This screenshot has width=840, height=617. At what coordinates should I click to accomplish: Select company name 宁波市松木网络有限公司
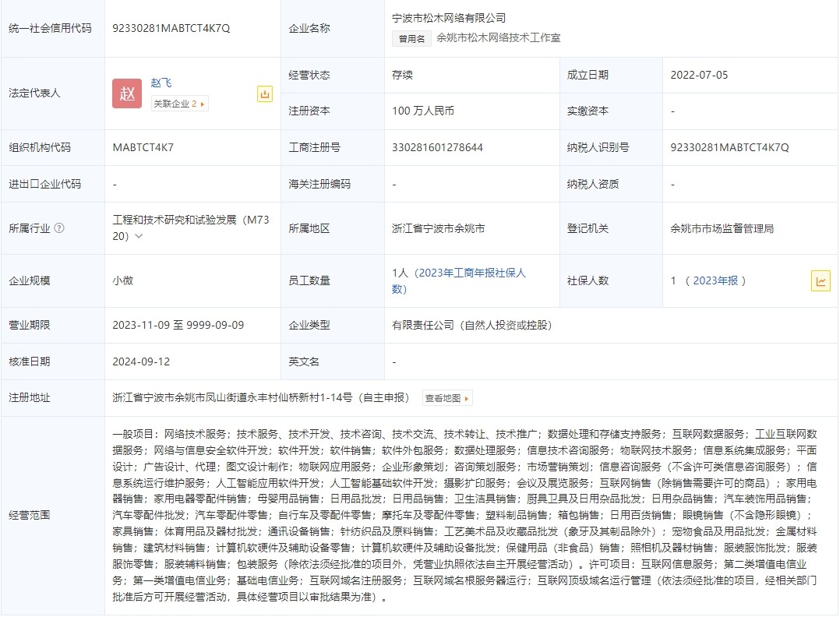(x=449, y=18)
